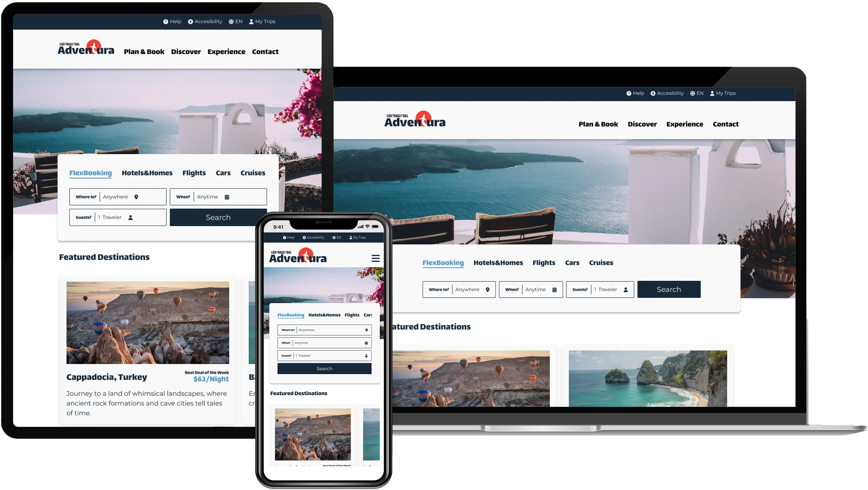Click the Cappadocia Turkey destination thumbnail
868x490 pixels.
[x=147, y=322]
